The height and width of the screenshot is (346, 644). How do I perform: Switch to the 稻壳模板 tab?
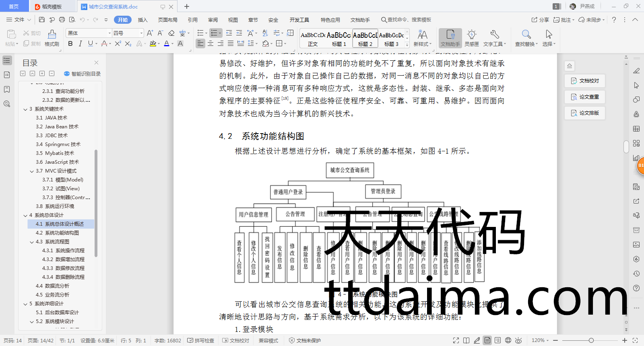52,6
